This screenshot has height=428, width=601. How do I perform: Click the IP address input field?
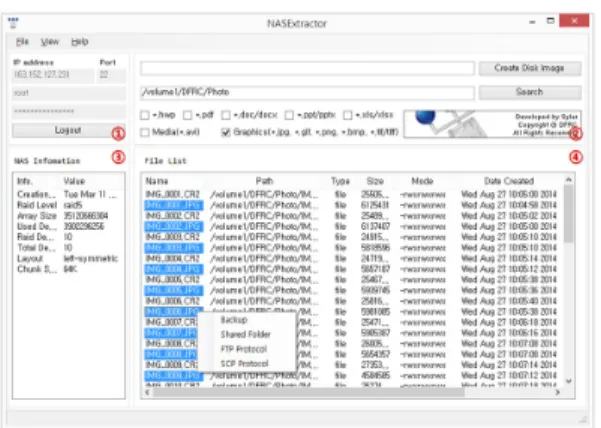pos(53,75)
